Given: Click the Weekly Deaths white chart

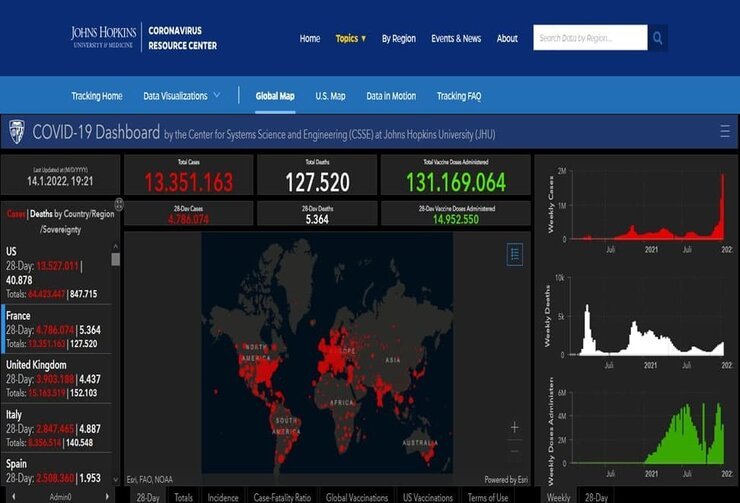Looking at the screenshot, I should click(648, 317).
